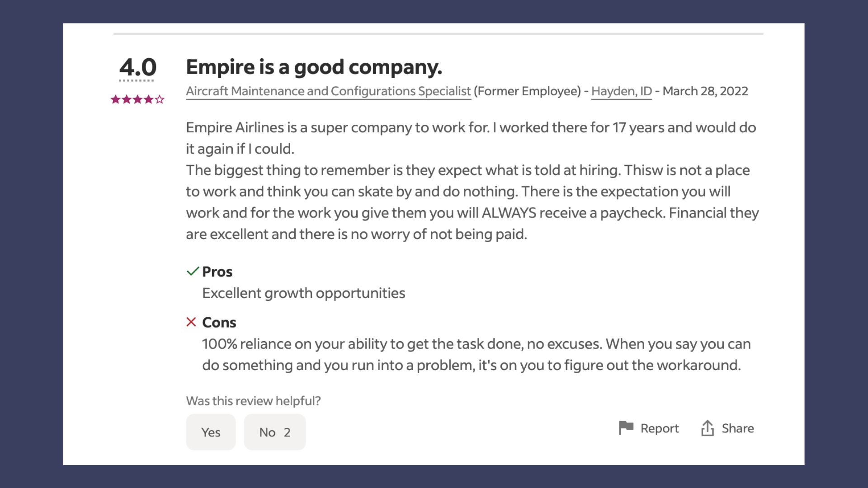Click the review title "Empire is a good company."
Viewport: 868px width, 488px height.
(314, 67)
